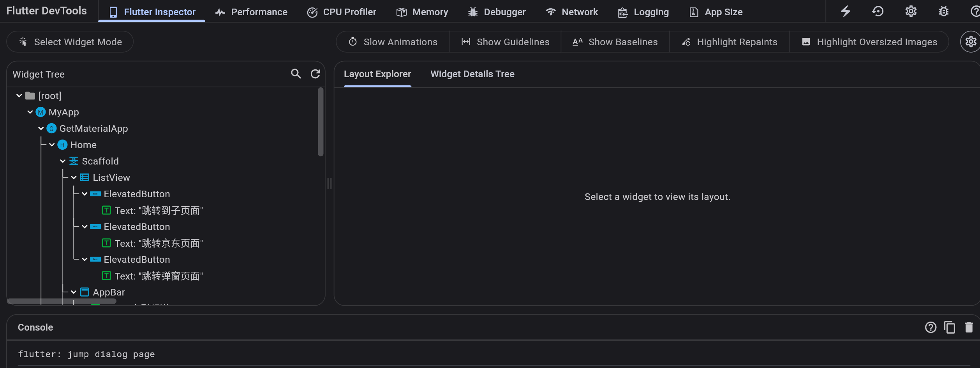Viewport: 980px width, 368px height.
Task: Click the AppBar widget icon
Action: click(x=85, y=292)
